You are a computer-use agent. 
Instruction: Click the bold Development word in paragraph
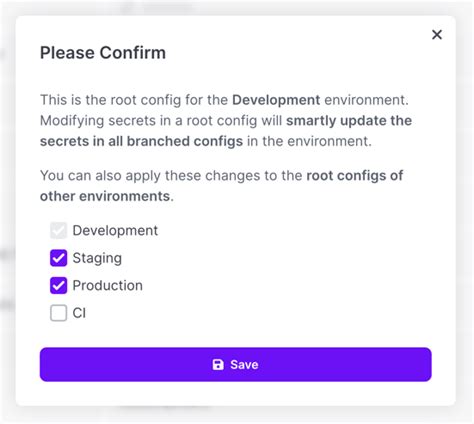tap(276, 100)
